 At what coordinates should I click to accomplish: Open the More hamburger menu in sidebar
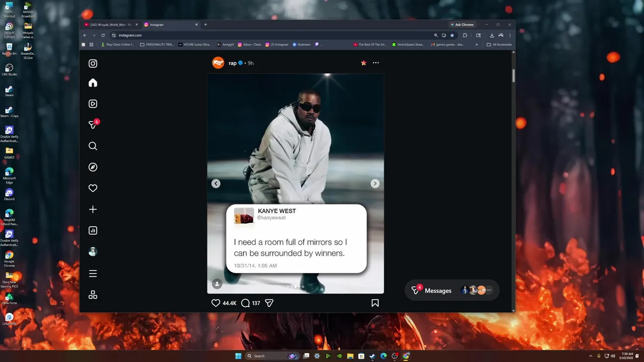click(x=93, y=274)
